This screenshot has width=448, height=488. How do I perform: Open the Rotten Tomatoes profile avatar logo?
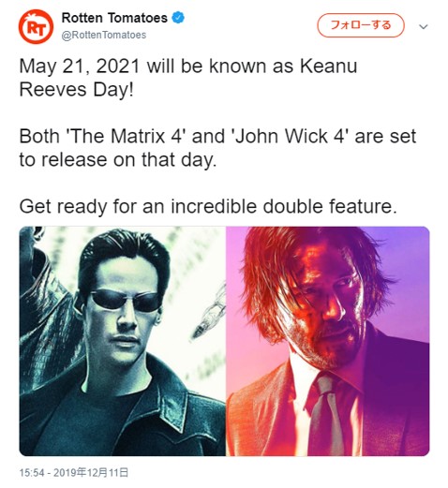point(37,26)
